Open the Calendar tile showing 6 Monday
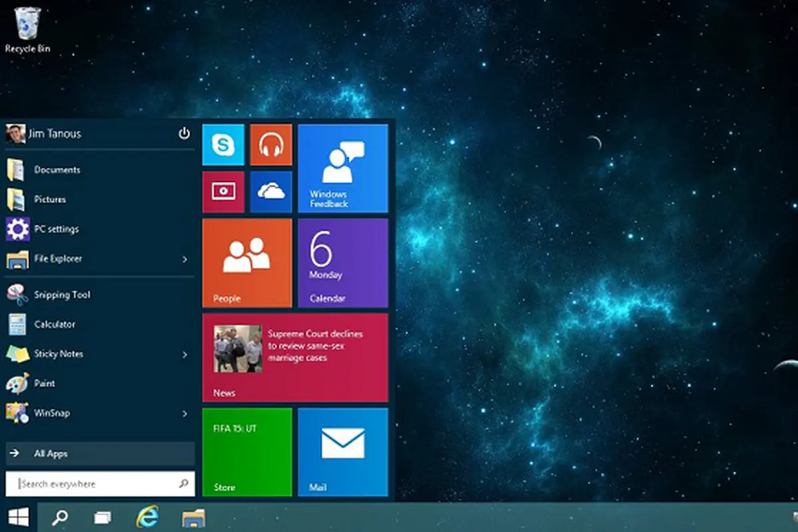798x532 pixels. pos(343,263)
